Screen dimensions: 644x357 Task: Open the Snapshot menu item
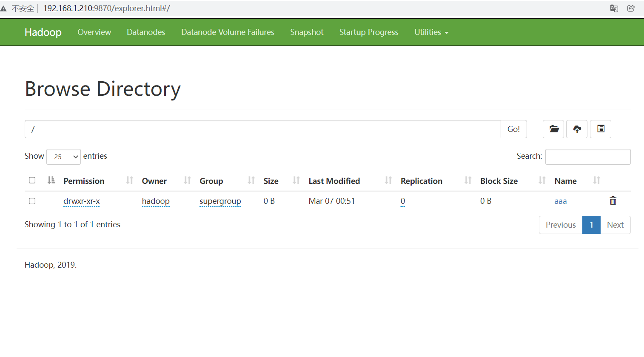click(307, 32)
